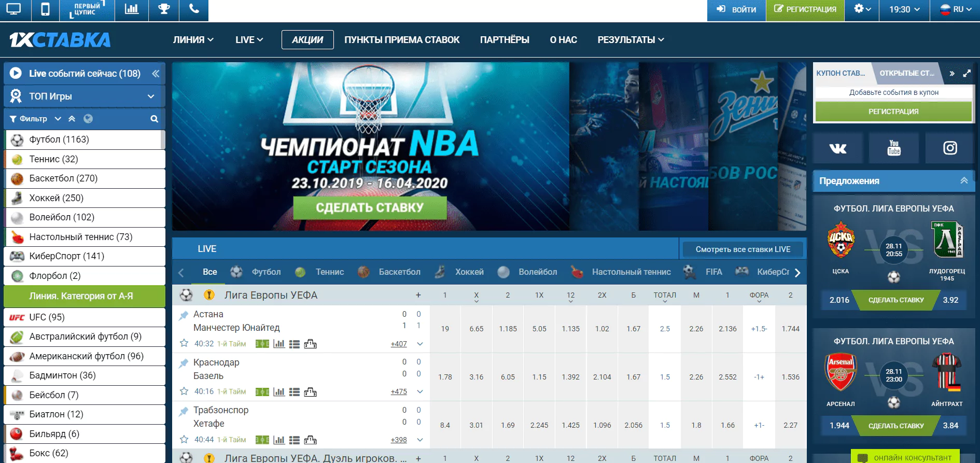The width and height of the screenshot is (980, 463).
Task: Add Краснодар match to favorites star
Action: coord(184,391)
